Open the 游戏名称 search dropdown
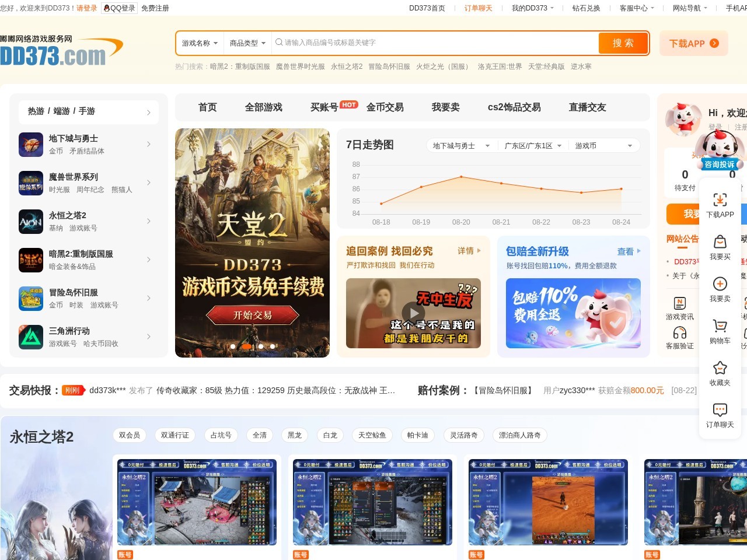The height and width of the screenshot is (560, 747). [200, 43]
